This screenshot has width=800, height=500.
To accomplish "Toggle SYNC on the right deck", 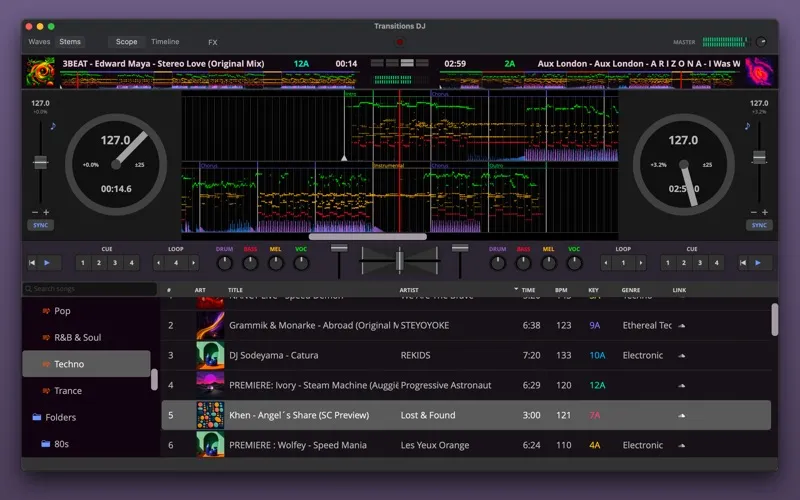I will click(x=759, y=225).
